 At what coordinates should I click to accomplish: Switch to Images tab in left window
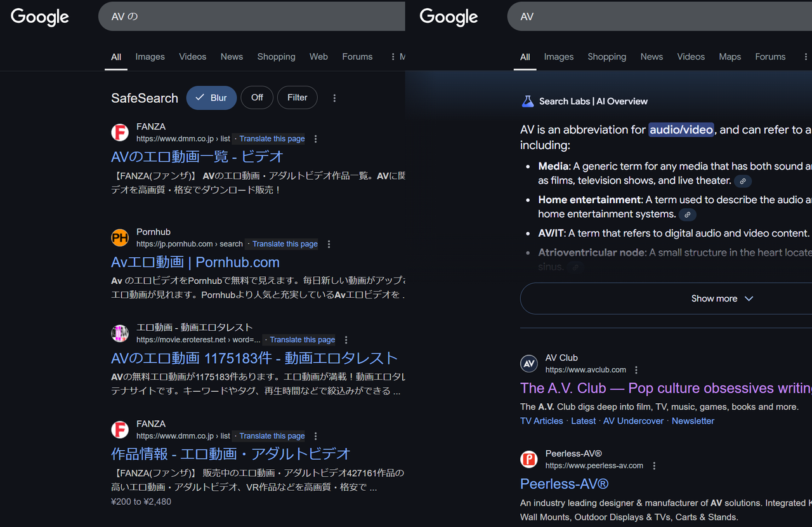tap(150, 57)
